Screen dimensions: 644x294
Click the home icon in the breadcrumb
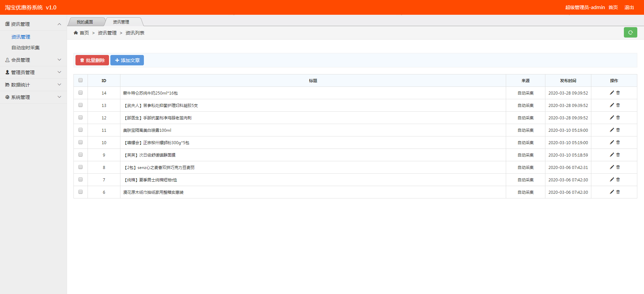[x=76, y=33]
